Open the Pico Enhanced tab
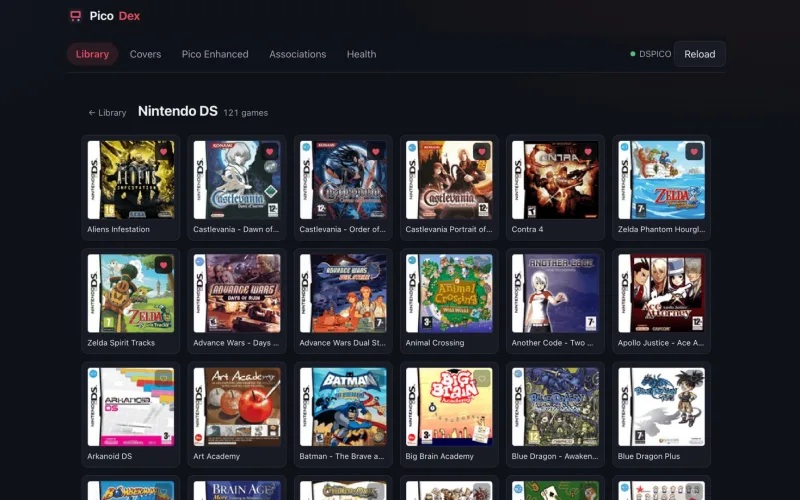 [x=215, y=54]
